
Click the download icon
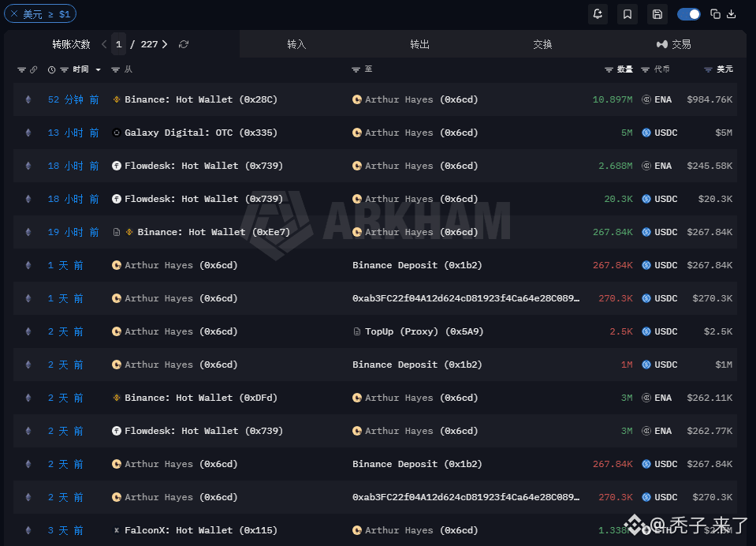pyautogui.click(x=732, y=14)
